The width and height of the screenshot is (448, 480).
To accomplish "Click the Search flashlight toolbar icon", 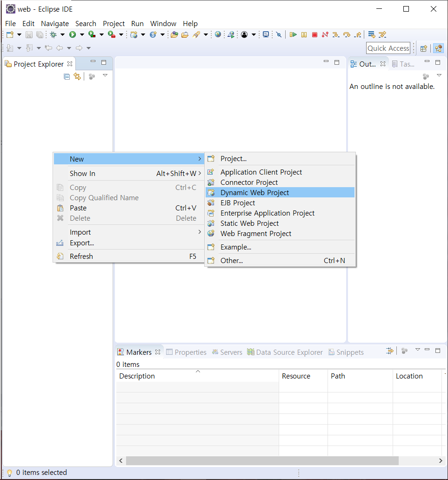I will point(196,34).
